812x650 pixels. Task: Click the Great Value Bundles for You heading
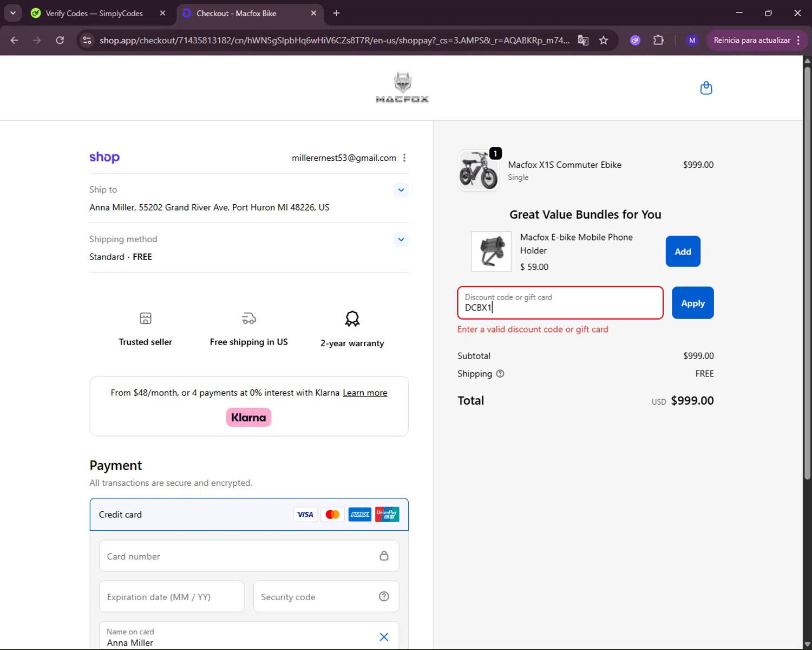click(x=585, y=214)
